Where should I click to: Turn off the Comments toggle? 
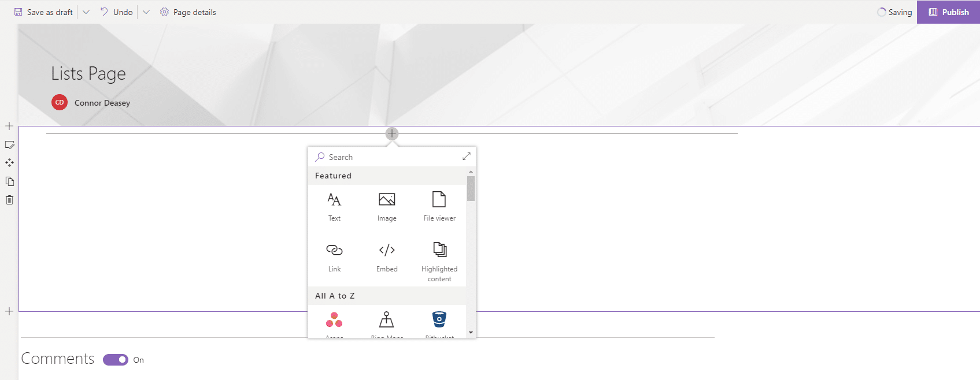pyautogui.click(x=116, y=360)
